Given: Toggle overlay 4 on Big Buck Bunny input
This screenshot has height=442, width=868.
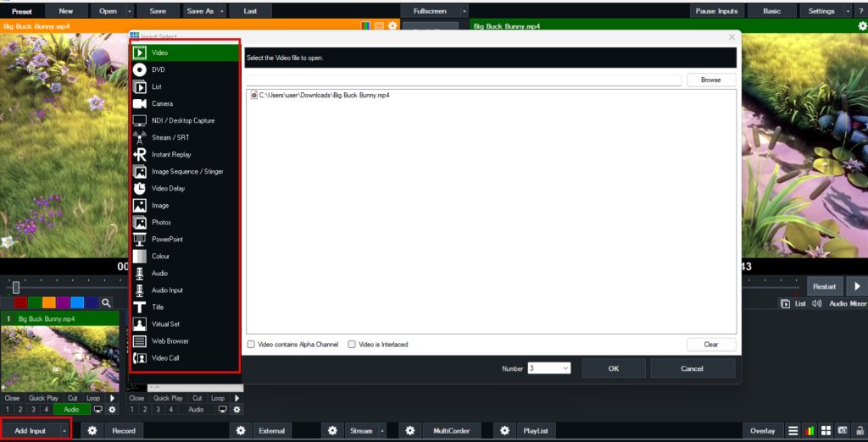Looking at the screenshot, I should (47, 409).
